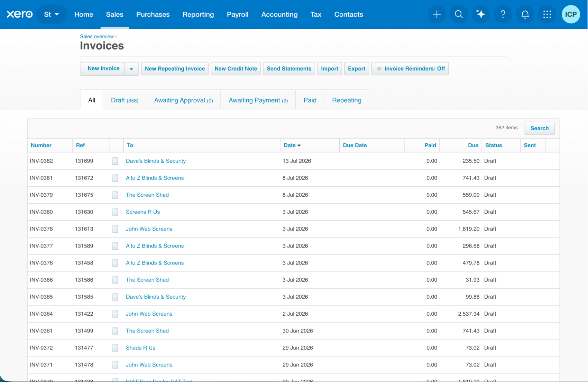Select the All invoices tab
The width and height of the screenshot is (588, 382).
[x=92, y=100]
